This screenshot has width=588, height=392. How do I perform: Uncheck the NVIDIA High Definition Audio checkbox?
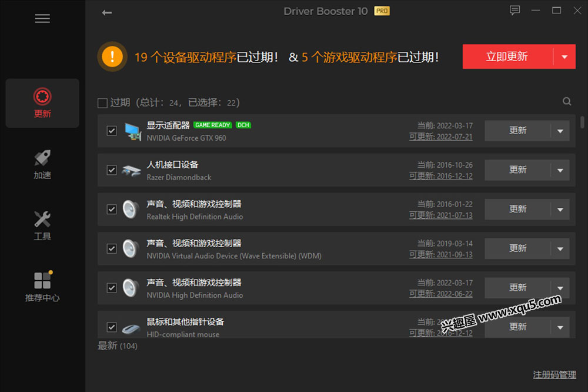point(111,288)
